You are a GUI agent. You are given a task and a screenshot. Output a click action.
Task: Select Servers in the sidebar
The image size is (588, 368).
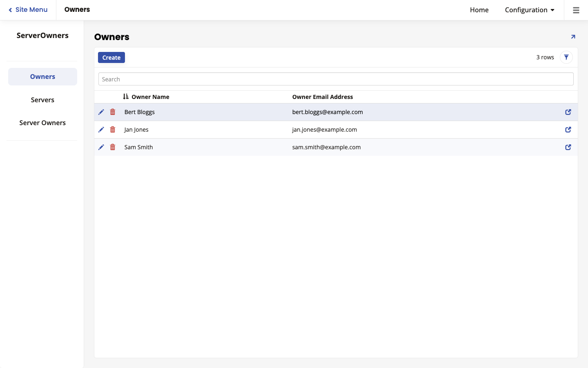tap(42, 100)
